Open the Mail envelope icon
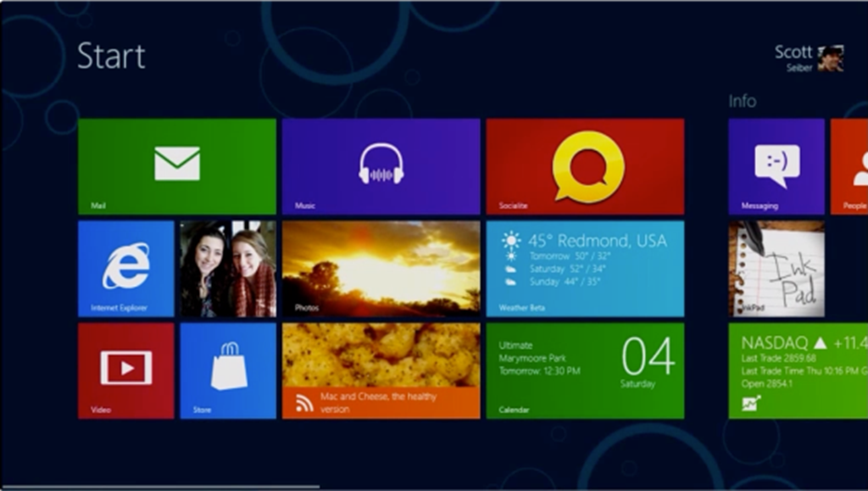Image resolution: width=868 pixels, height=491 pixels. point(177,164)
